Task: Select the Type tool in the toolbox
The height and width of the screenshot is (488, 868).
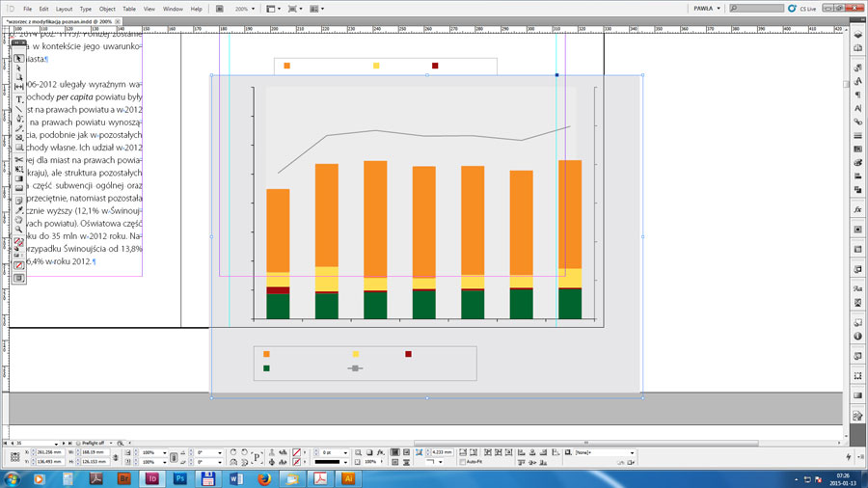Action: coord(19,99)
